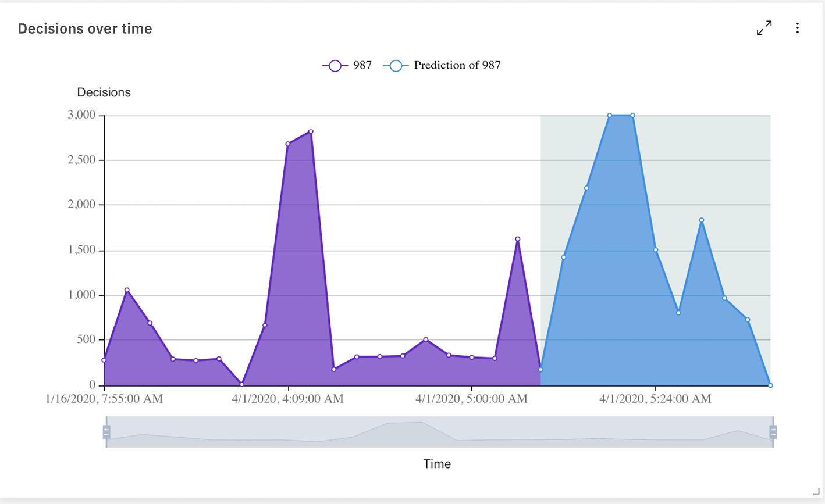The width and height of the screenshot is (825, 504).
Task: Click the Decisions y-axis label
Action: (104, 92)
